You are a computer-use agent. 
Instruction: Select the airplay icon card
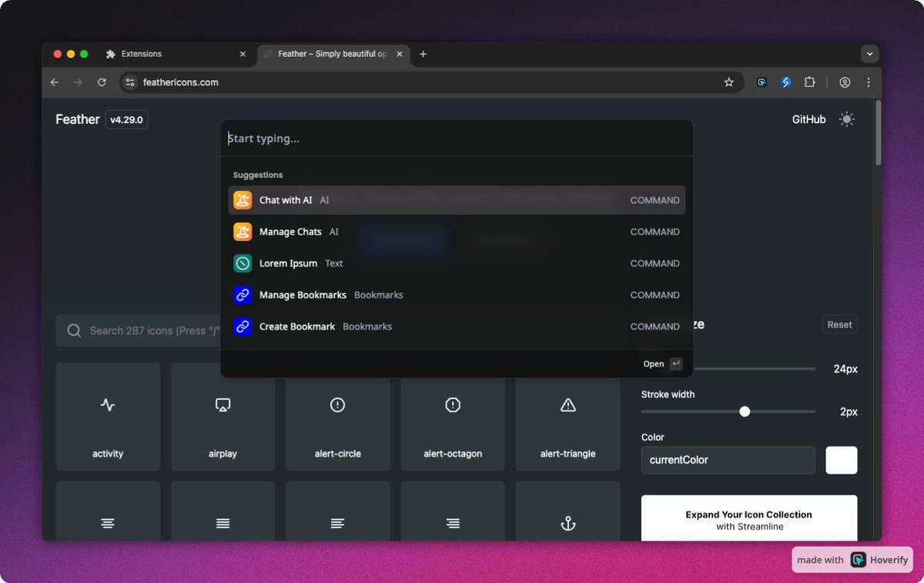(x=223, y=417)
